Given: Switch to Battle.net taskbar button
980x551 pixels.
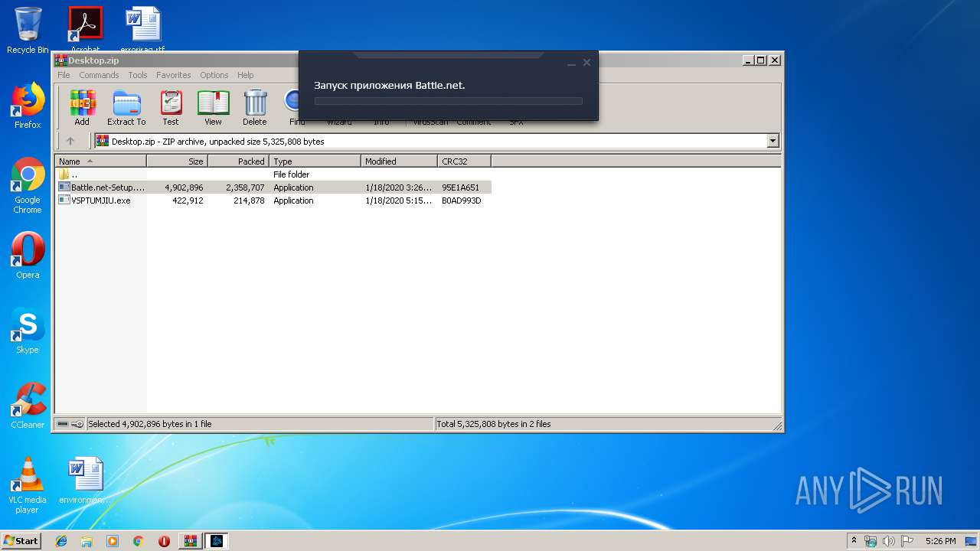Looking at the screenshot, I should click(216, 541).
